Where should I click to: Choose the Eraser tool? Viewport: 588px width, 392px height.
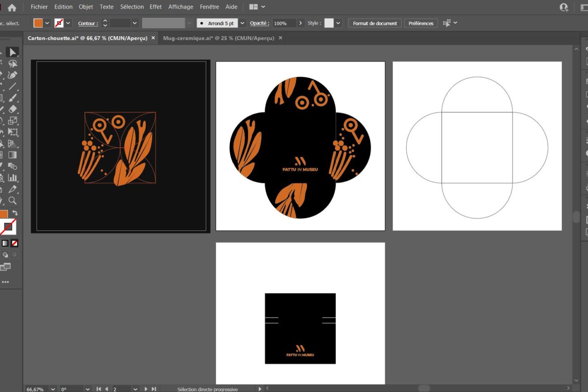coord(13,109)
